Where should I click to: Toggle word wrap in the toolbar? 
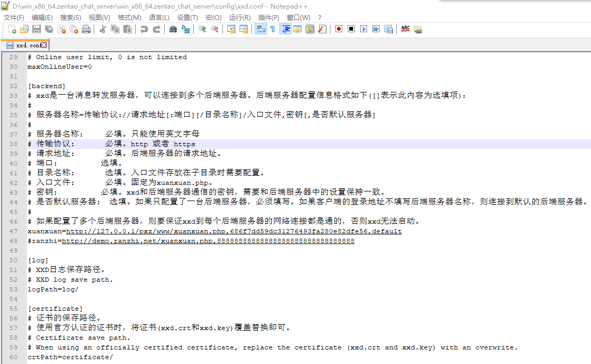(x=261, y=30)
